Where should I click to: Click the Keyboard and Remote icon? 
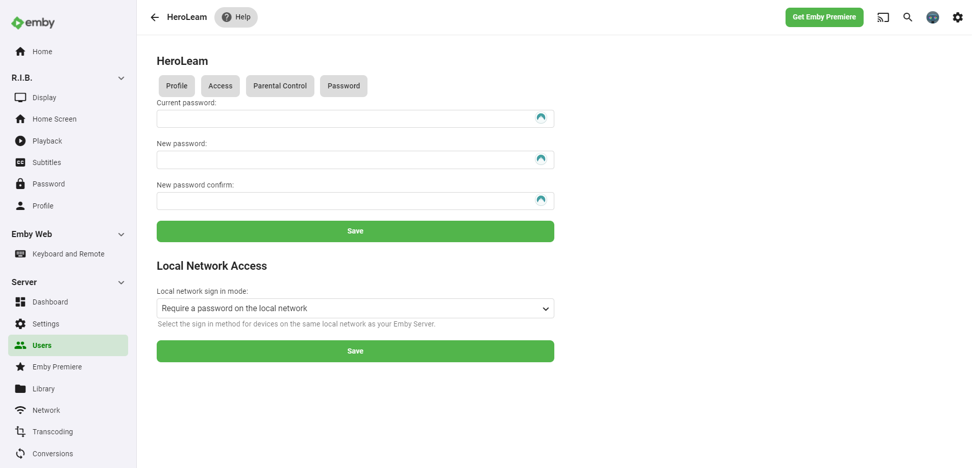point(20,254)
